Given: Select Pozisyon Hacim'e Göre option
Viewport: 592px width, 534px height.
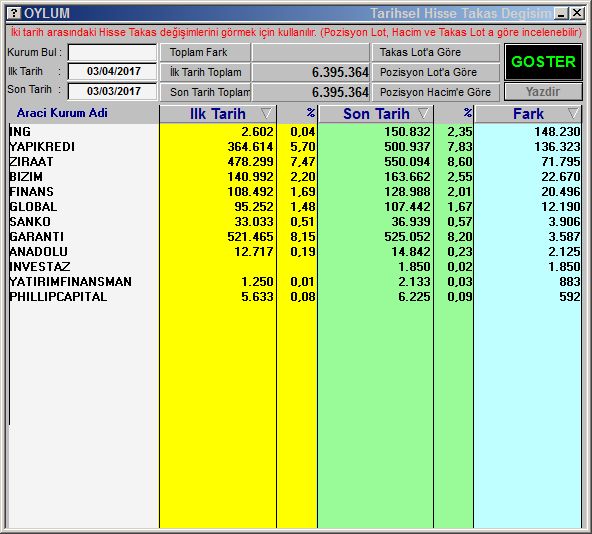Looking at the screenshot, I should tap(436, 92).
